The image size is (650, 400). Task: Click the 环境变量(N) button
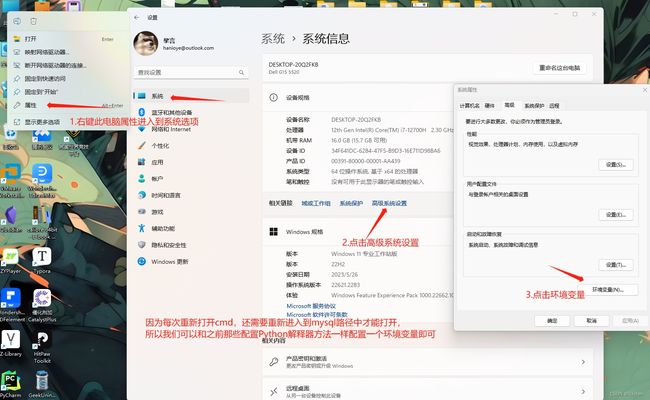(x=608, y=290)
